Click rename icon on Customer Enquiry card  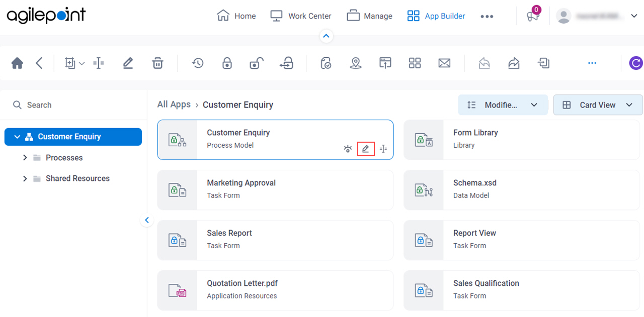(383, 149)
